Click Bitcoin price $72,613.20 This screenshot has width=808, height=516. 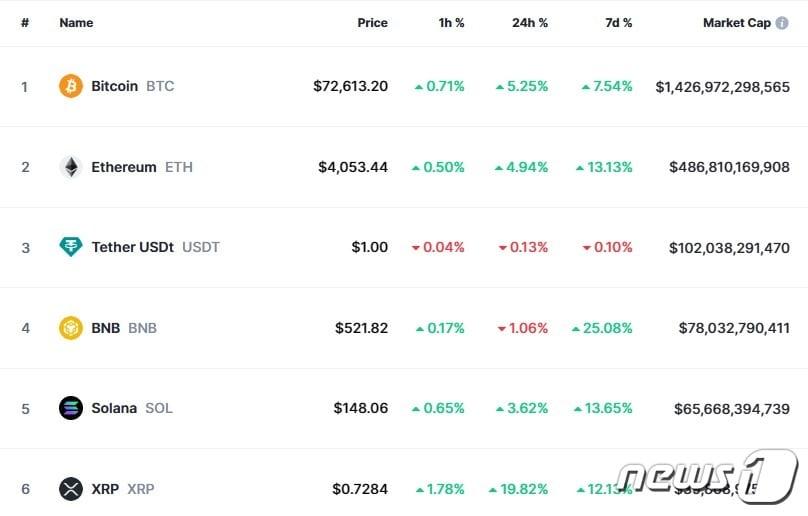pos(350,86)
